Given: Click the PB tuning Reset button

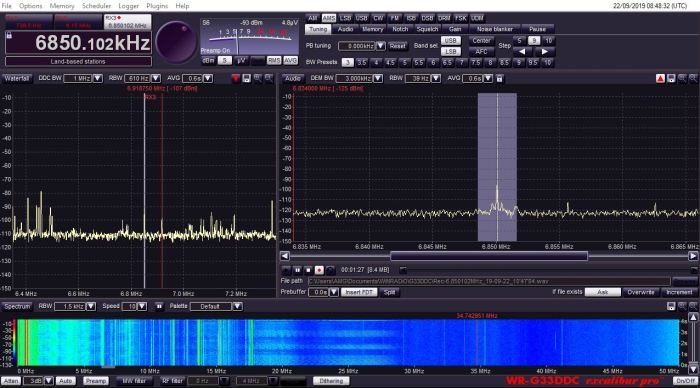Looking at the screenshot, I should pos(397,46).
